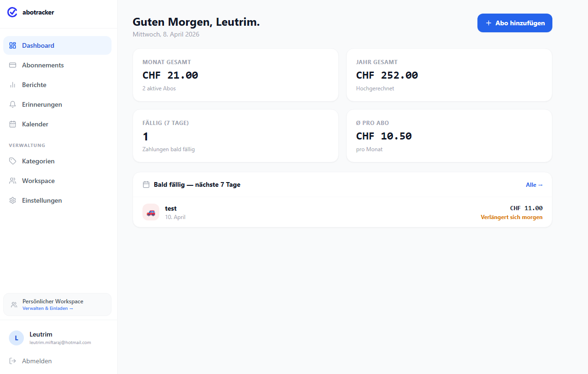Screen dimensions: 588x374
Task: Click the Abonnements card icon
Action: (13, 65)
